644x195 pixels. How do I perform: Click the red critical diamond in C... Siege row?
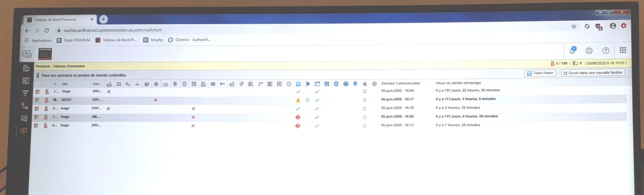pyautogui.click(x=298, y=117)
